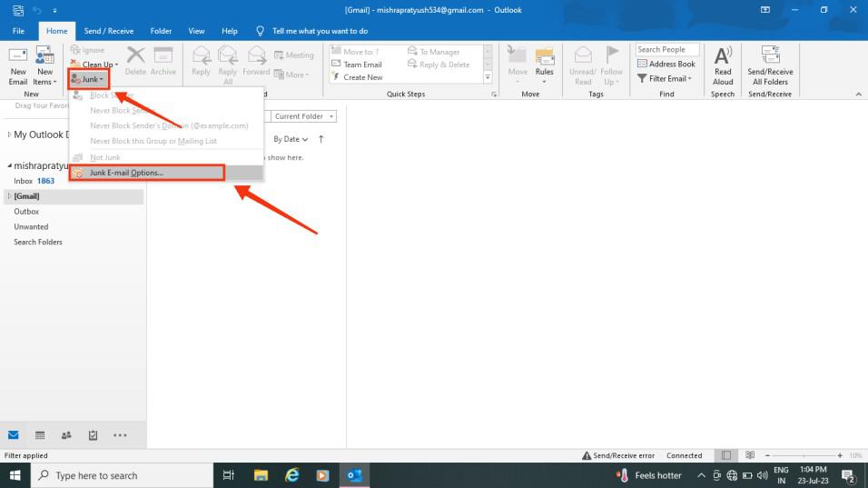Open the Address Book
868x488 pixels.
(x=666, y=64)
